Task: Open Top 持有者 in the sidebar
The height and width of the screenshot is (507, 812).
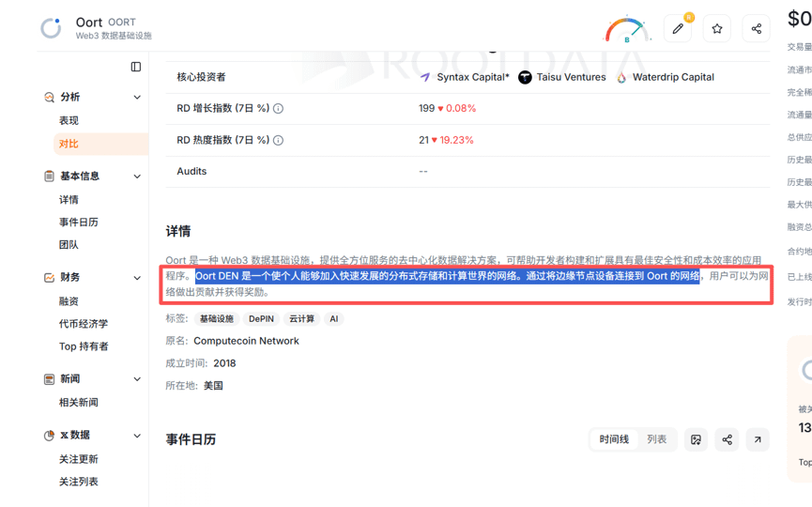Action: (x=84, y=346)
